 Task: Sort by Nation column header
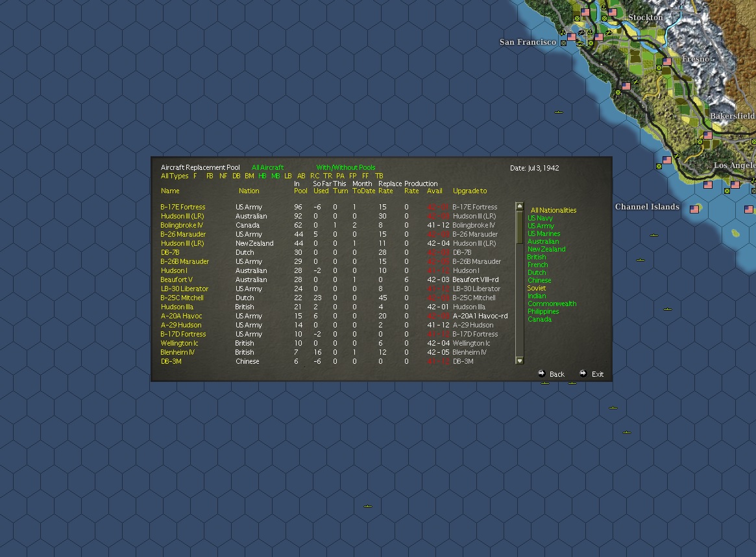point(249,191)
